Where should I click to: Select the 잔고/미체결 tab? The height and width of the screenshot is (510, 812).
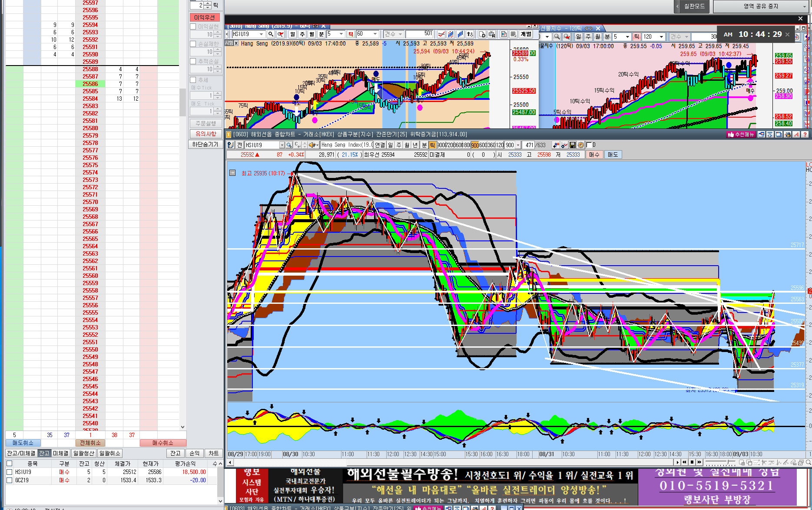[21, 453]
